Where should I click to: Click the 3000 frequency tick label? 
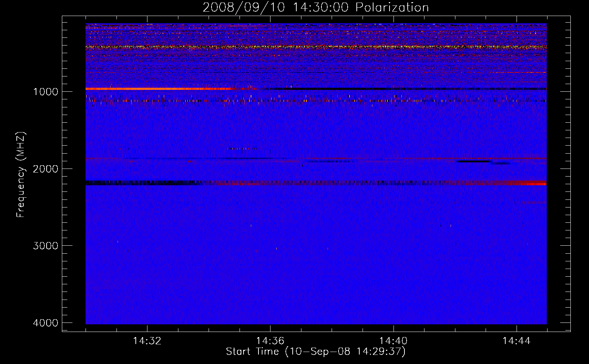[x=46, y=246]
